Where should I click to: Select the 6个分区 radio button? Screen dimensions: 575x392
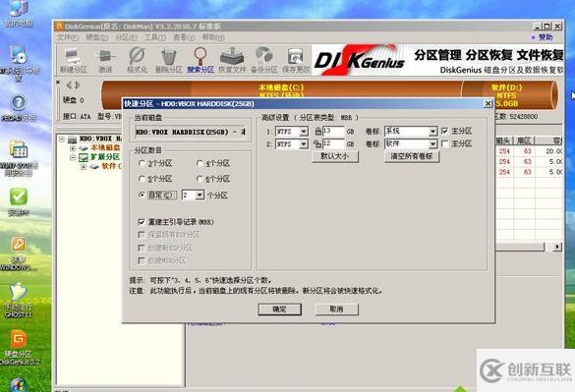tap(200, 179)
